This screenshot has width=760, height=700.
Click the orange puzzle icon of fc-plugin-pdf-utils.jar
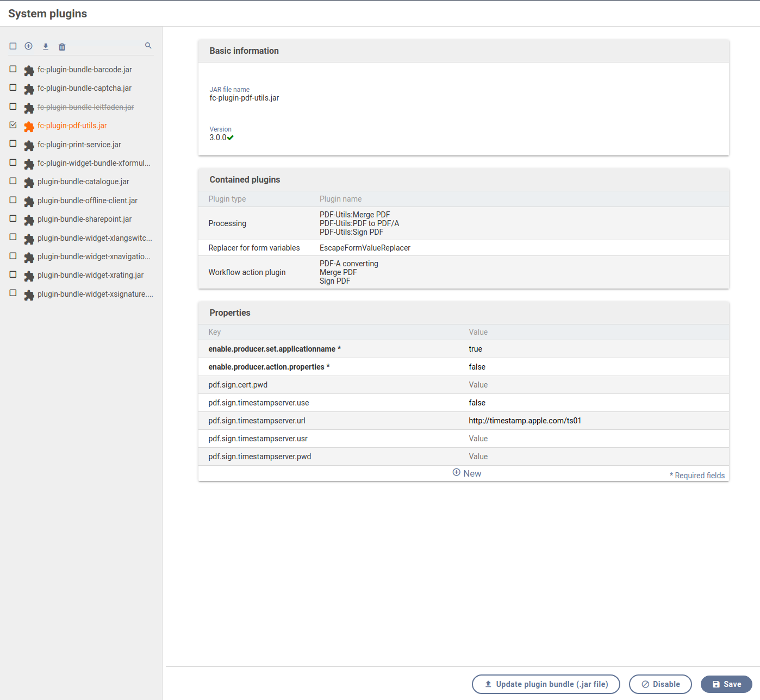tap(29, 127)
